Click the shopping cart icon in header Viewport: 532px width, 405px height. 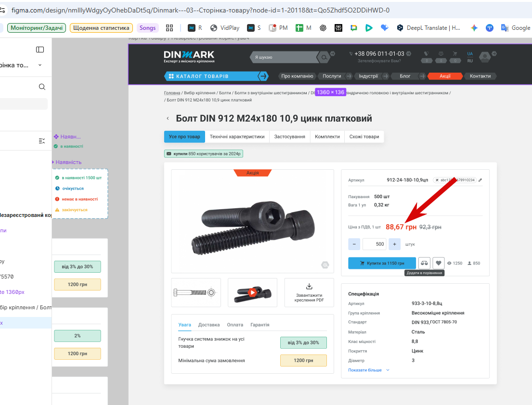(x=455, y=53)
